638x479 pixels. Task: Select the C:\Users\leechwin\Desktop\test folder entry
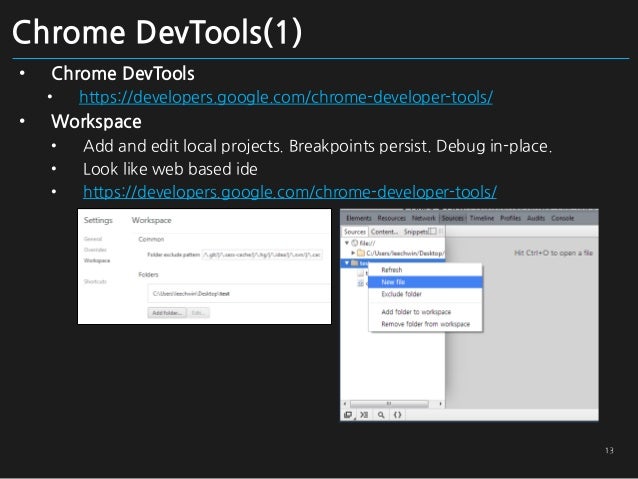pyautogui.click(x=239, y=293)
